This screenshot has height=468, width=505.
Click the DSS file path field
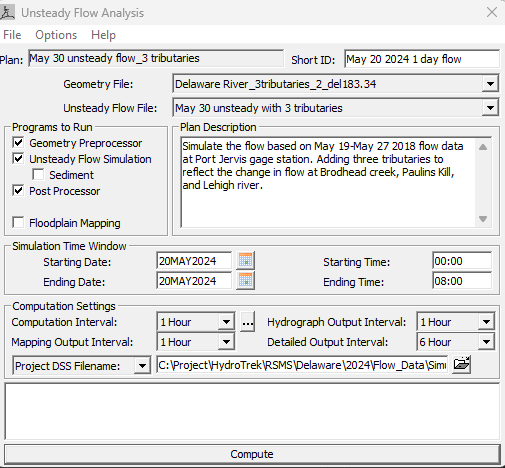pos(302,365)
